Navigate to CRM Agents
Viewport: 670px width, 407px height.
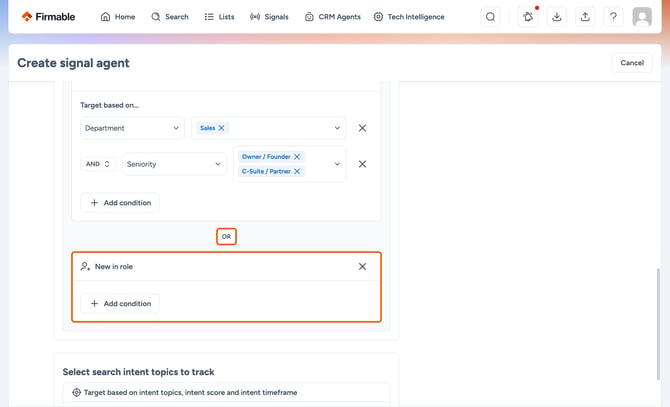(x=332, y=17)
